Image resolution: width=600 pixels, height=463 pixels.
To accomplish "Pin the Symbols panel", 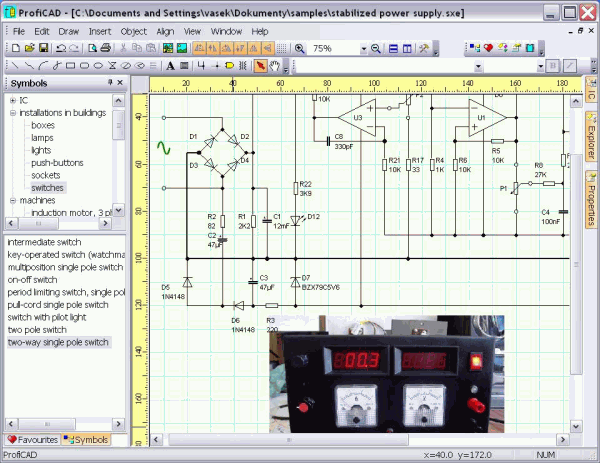I will click(110, 82).
